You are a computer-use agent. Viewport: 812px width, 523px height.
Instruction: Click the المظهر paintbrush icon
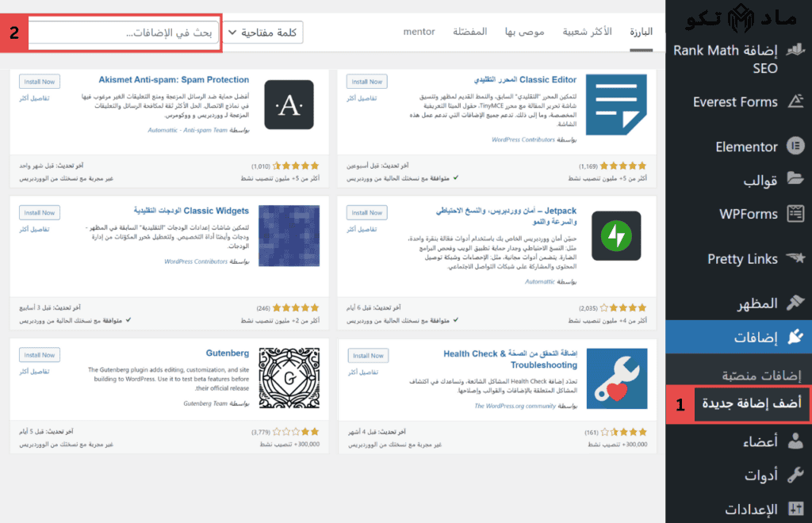[795, 303]
